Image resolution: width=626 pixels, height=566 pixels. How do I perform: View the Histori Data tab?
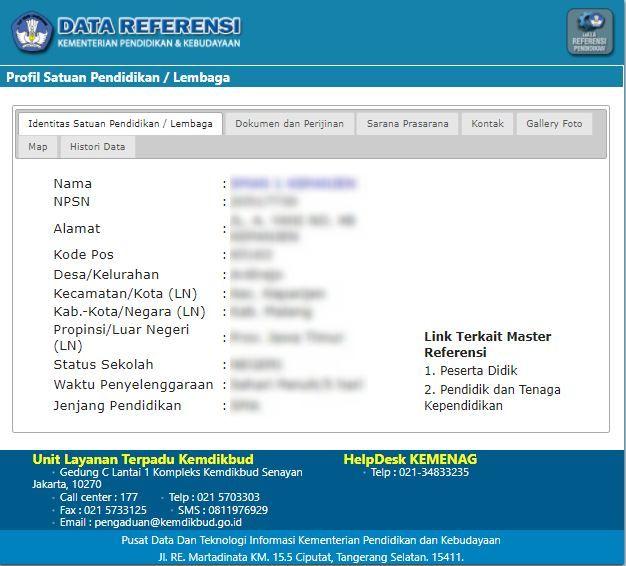[x=97, y=147]
